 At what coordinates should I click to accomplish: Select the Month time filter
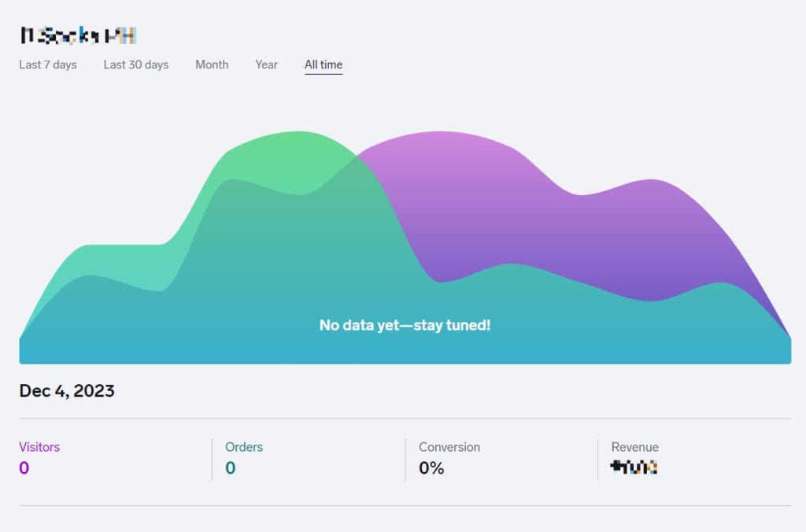coord(212,65)
